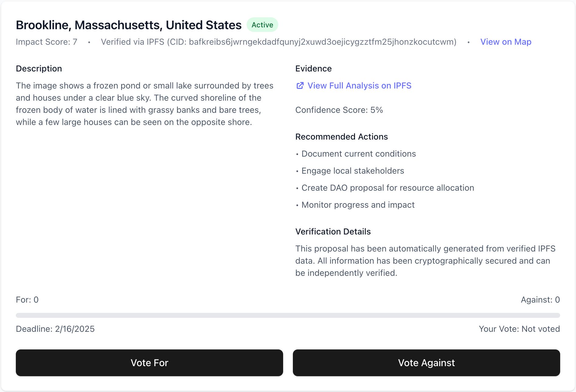Click the Verification Details heading
This screenshot has height=392, width=576.
333,232
